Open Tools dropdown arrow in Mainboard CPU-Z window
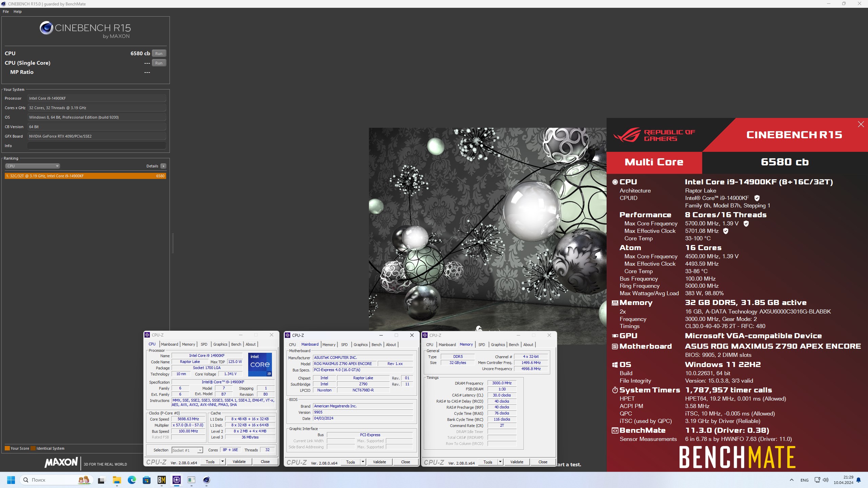The image size is (868, 488). tap(363, 462)
